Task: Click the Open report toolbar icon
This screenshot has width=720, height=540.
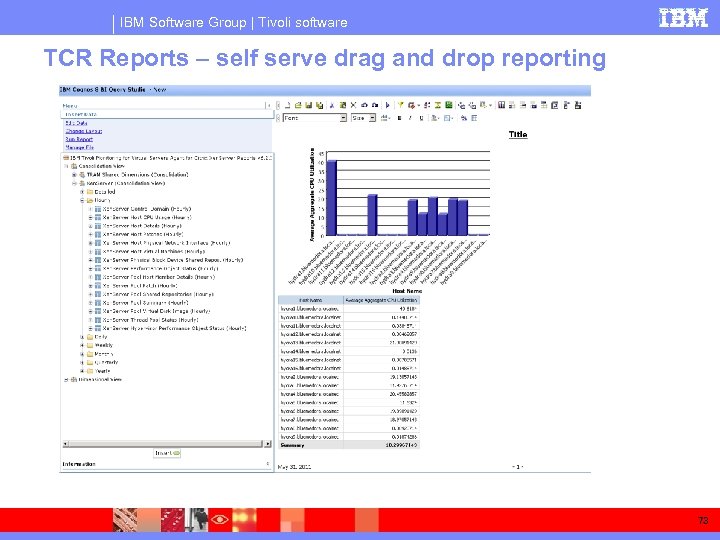Action: click(x=298, y=105)
